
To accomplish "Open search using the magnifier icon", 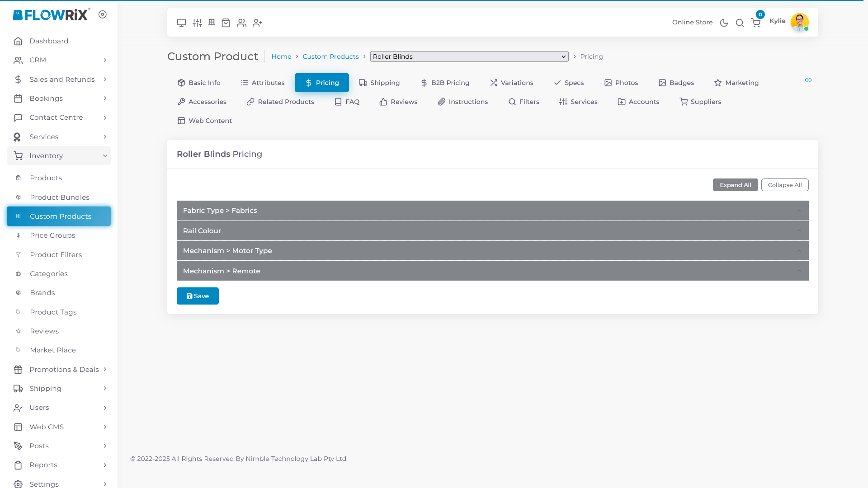I will (740, 23).
